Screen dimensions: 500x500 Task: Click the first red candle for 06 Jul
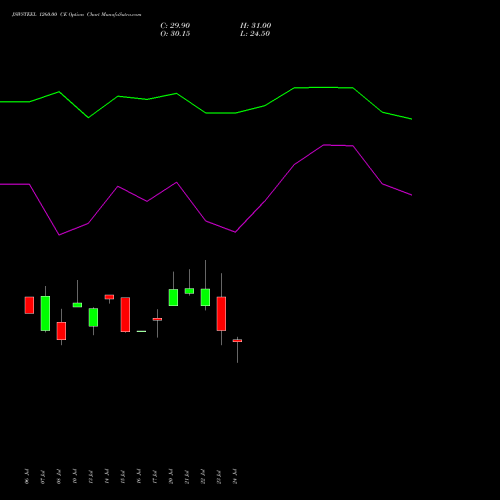pos(29,305)
